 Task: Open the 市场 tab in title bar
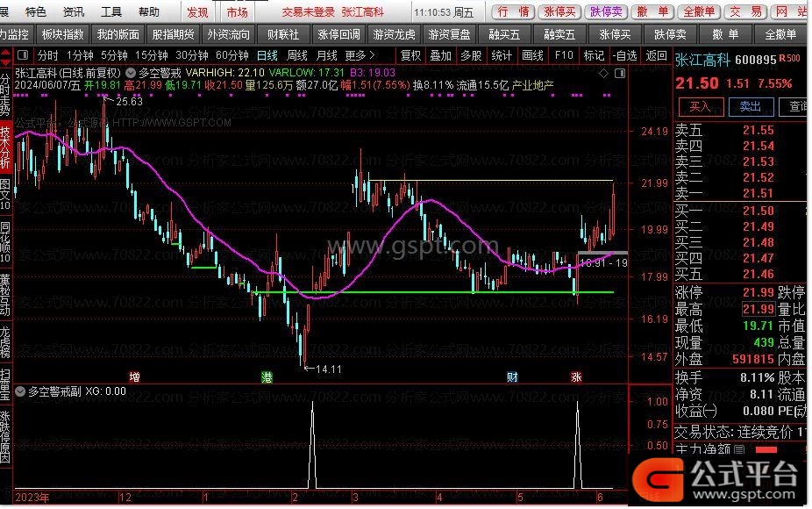237,12
